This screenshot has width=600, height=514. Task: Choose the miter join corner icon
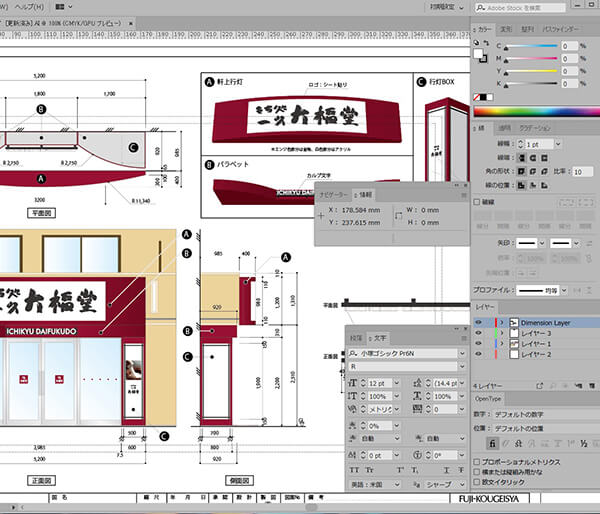tap(521, 171)
